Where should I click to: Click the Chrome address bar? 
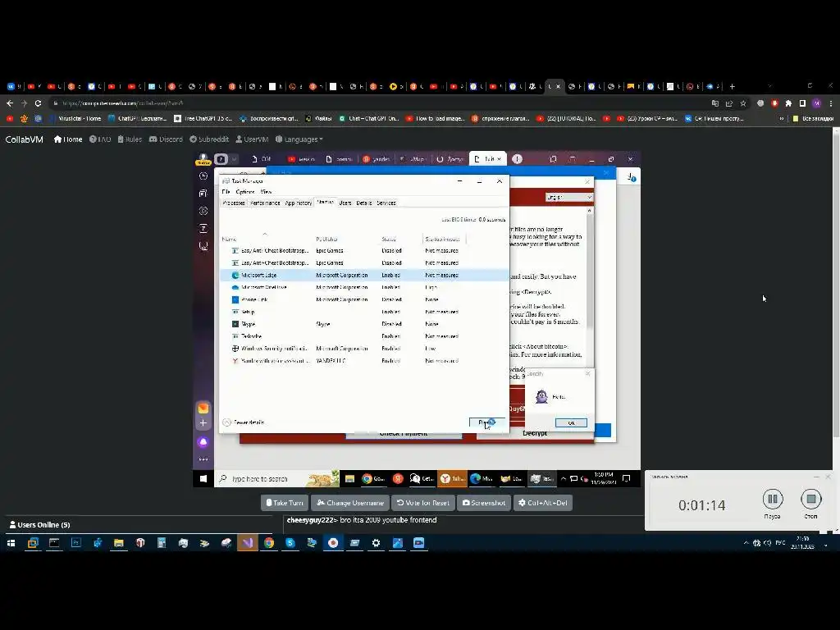click(x=375, y=103)
